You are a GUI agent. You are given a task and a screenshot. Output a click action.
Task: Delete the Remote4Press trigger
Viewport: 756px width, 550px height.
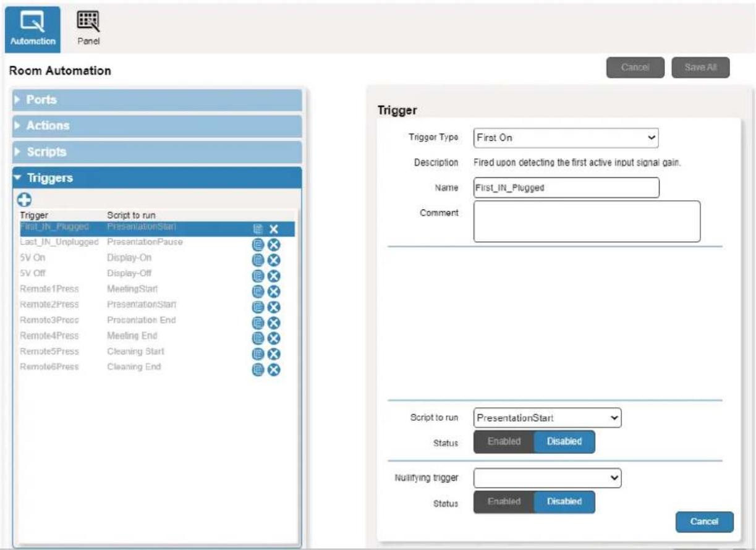click(274, 338)
